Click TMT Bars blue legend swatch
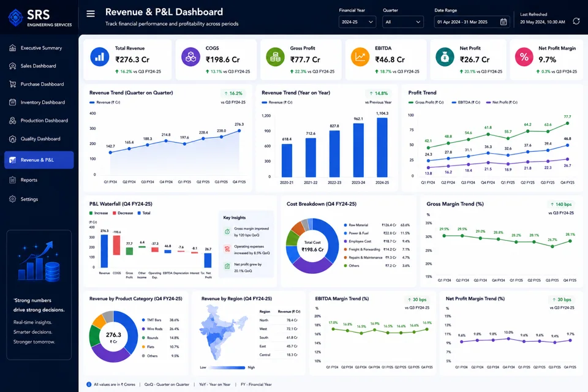The width and height of the screenshot is (588, 392). click(x=143, y=320)
